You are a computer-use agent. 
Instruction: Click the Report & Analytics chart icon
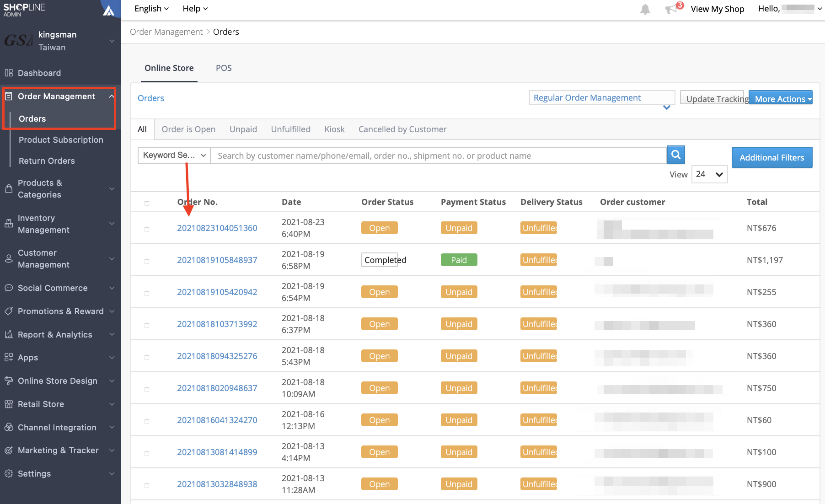(9, 334)
